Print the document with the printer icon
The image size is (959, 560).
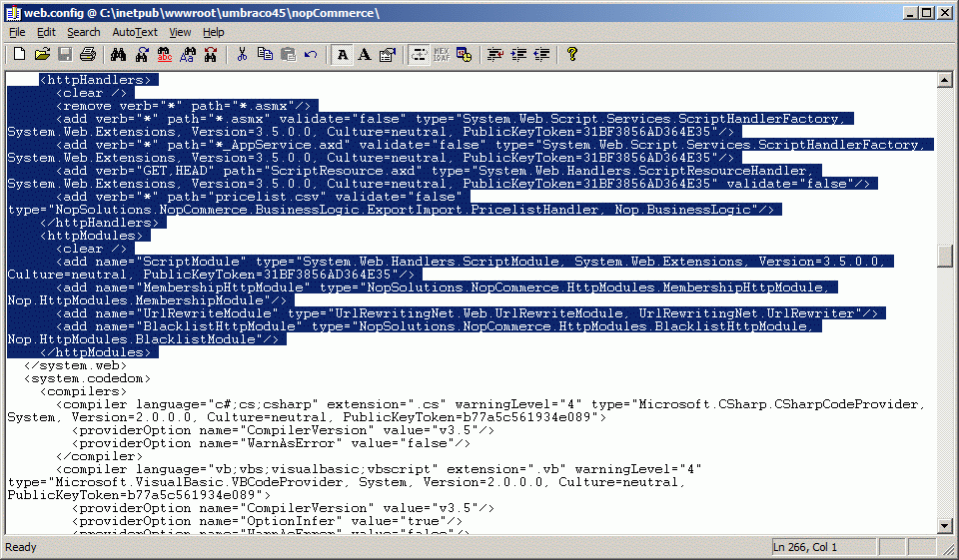click(x=88, y=55)
